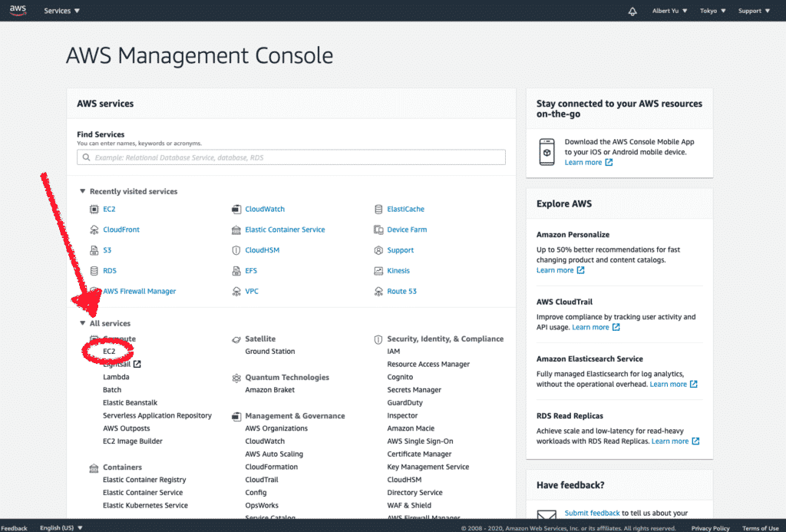This screenshot has height=532, width=786.
Task: Open Amazon Braket service
Action: pos(269,390)
